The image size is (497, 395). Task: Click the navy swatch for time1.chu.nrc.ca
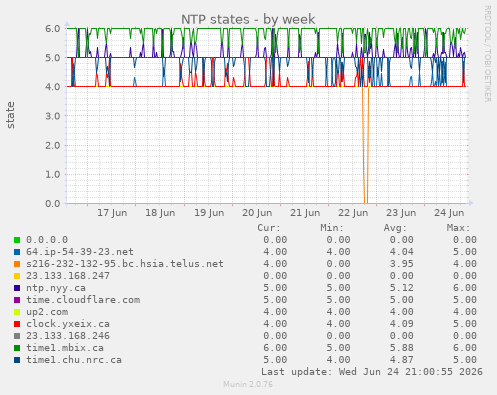17,360
